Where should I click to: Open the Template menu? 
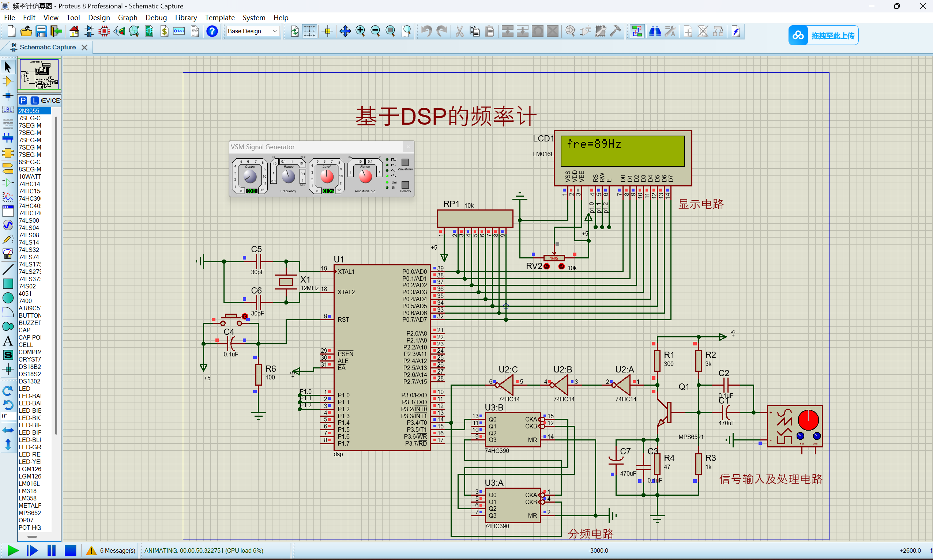[x=220, y=17]
